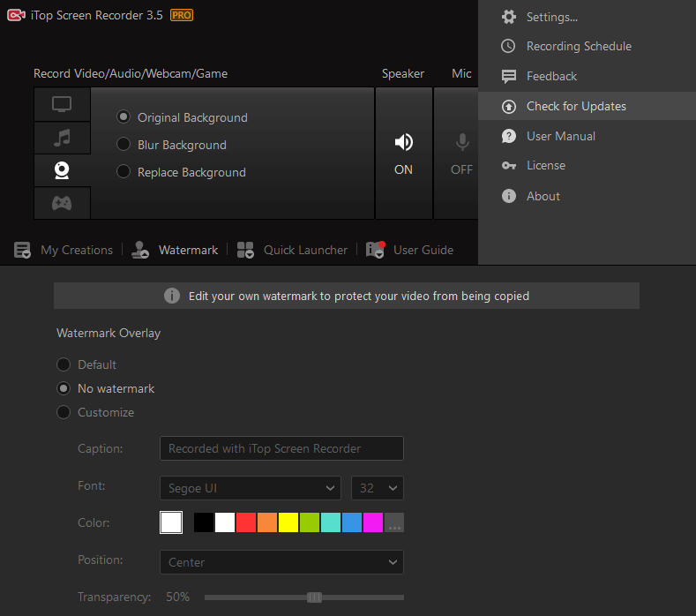Image resolution: width=696 pixels, height=616 pixels.
Task: Select Blur Background option
Action: pos(171,145)
